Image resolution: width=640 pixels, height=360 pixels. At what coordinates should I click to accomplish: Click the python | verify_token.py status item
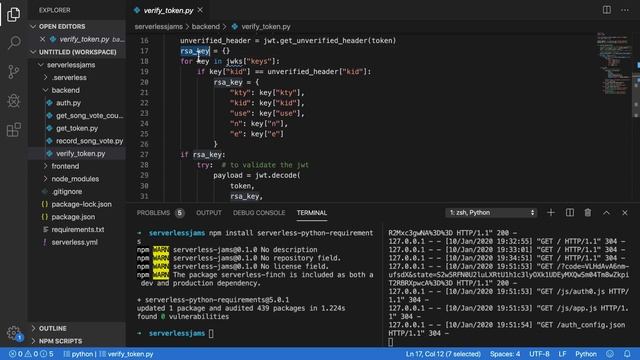pyautogui.click(x=109, y=354)
